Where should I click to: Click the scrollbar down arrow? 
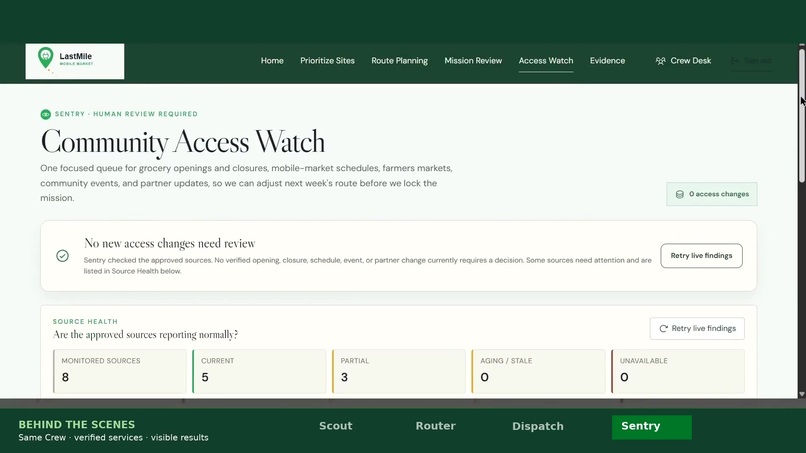[802, 394]
